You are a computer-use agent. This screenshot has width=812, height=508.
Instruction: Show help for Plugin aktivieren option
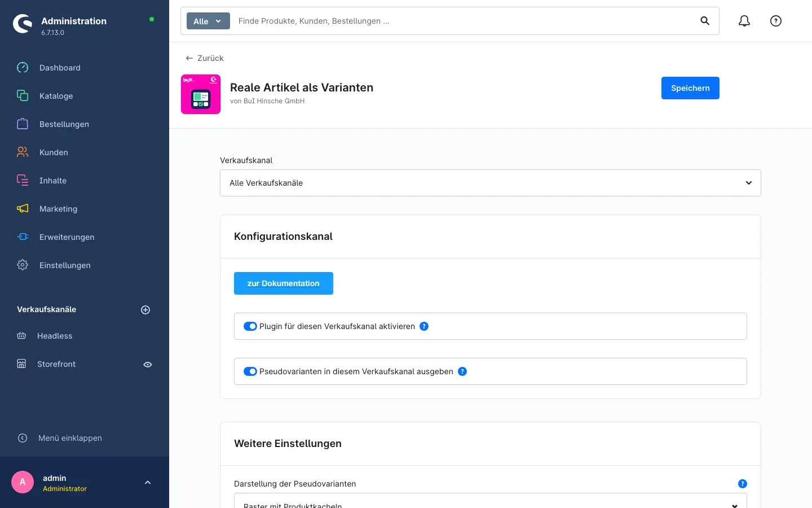[x=424, y=326]
